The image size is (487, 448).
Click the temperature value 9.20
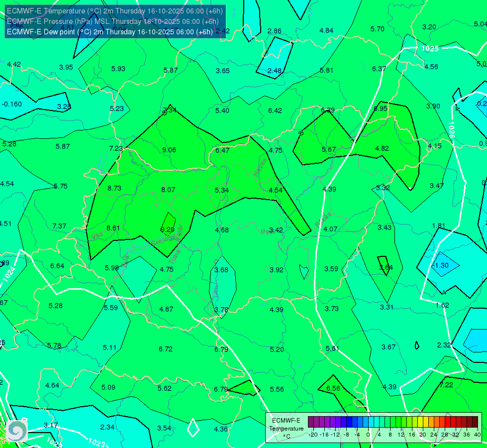point(168,229)
